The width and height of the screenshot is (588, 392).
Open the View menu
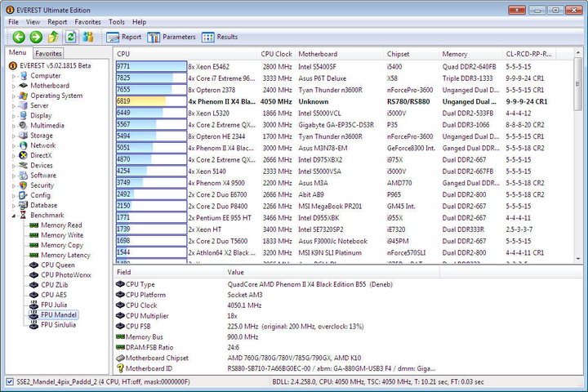33,22
